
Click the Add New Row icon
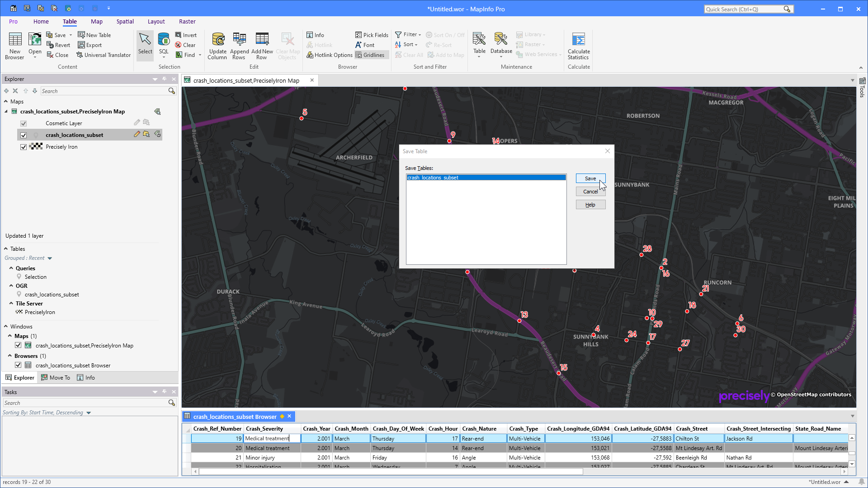click(x=262, y=45)
